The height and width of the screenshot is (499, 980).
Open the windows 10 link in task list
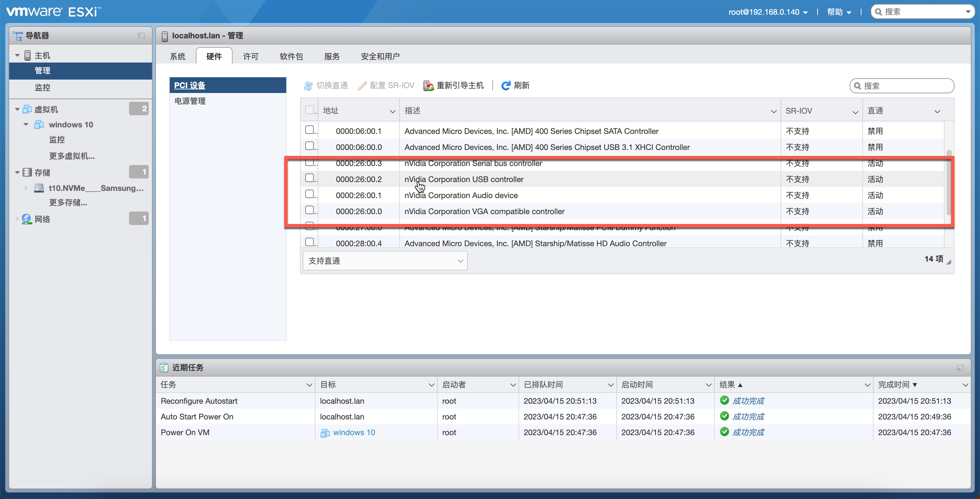353,433
